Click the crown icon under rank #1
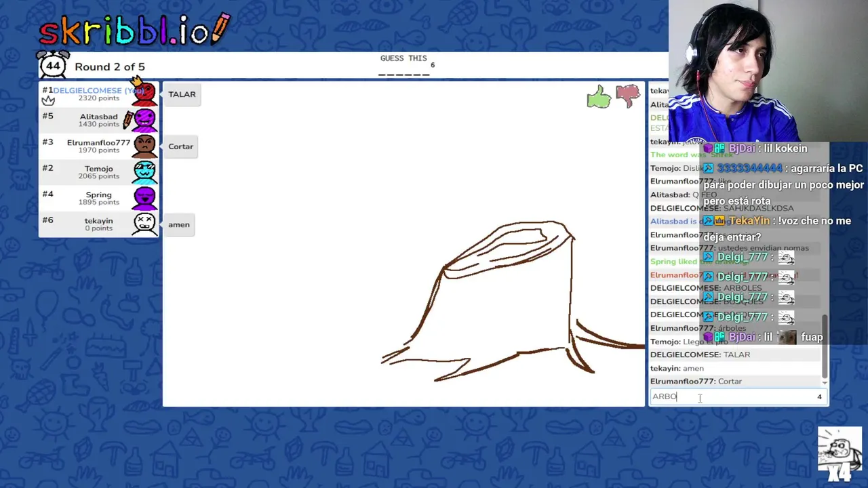 tap(48, 101)
